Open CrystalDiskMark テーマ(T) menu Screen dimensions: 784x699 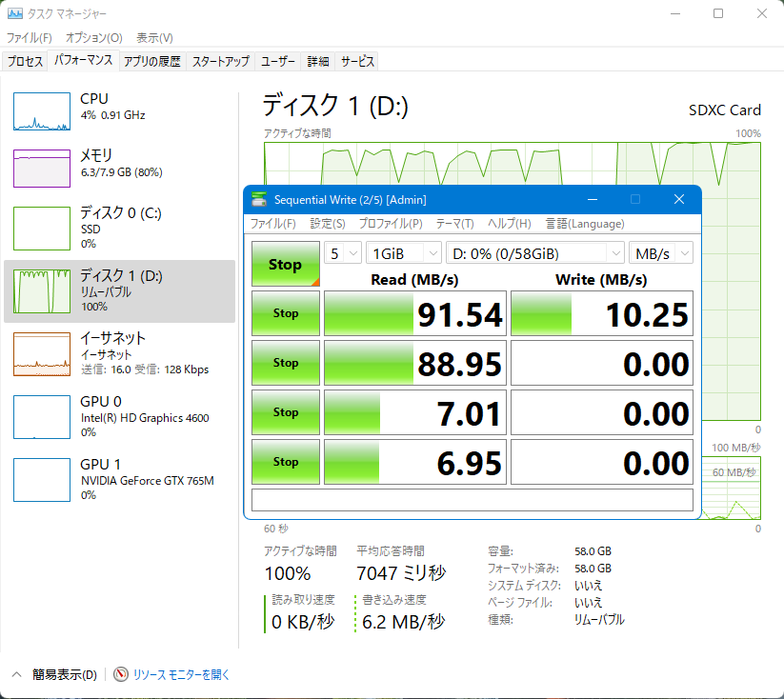tap(454, 224)
